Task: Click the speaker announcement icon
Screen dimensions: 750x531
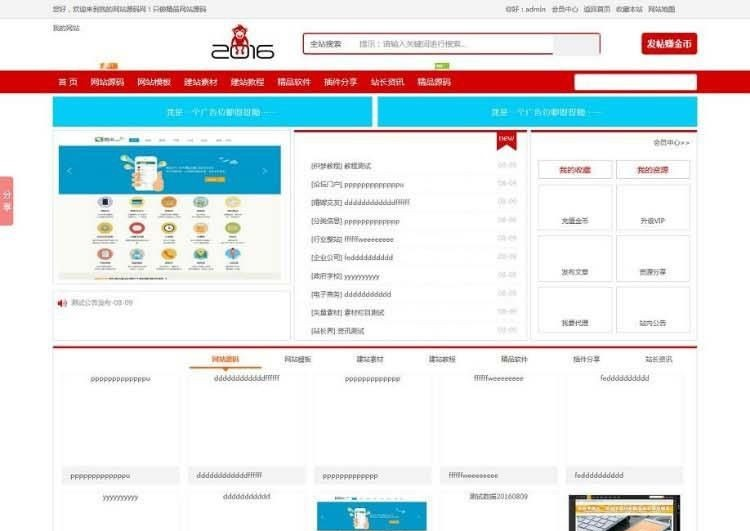Action: 62,303
